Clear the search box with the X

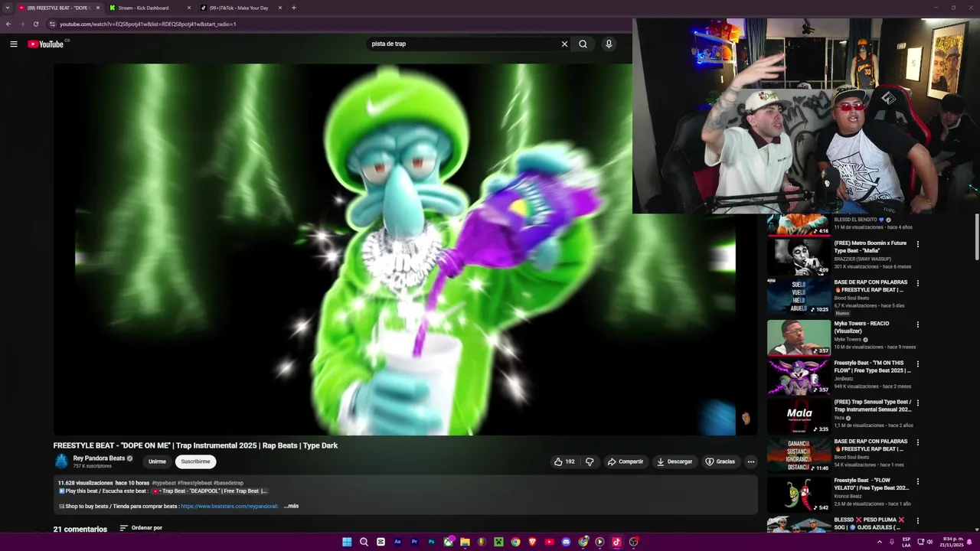point(564,44)
